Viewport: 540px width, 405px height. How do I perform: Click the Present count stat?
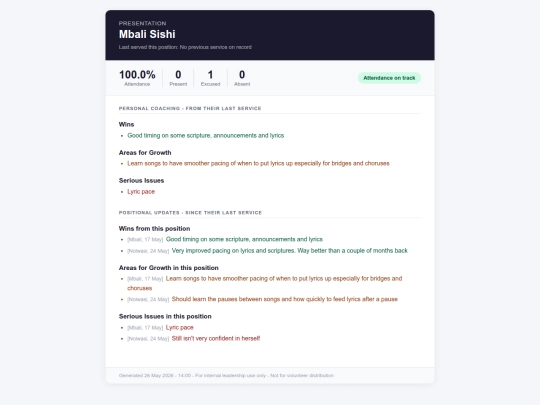pyautogui.click(x=178, y=78)
